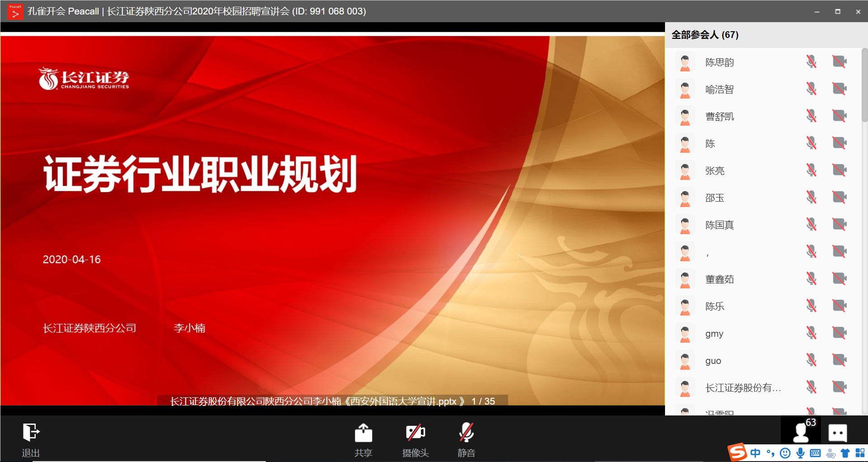Click camera-off icon for 邵玉
The width and height of the screenshot is (868, 462).
click(x=840, y=197)
